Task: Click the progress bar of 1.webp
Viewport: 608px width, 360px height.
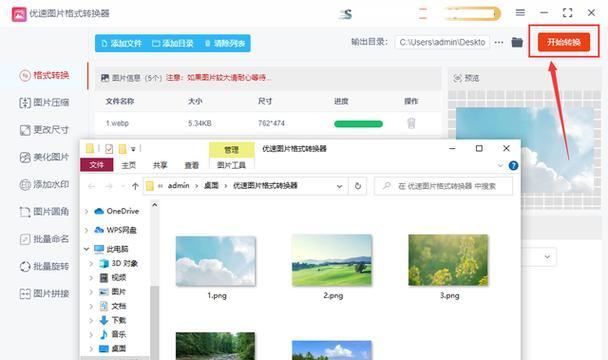Action: 358,124
